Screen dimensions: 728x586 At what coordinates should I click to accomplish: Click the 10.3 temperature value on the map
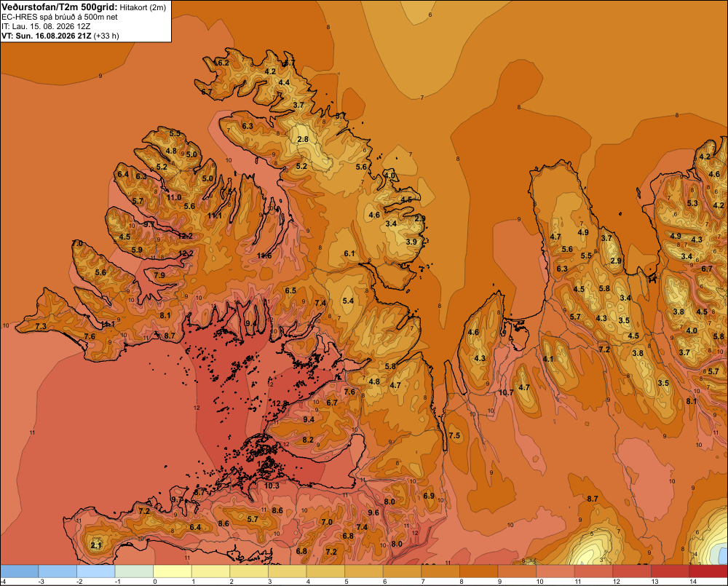(x=272, y=486)
